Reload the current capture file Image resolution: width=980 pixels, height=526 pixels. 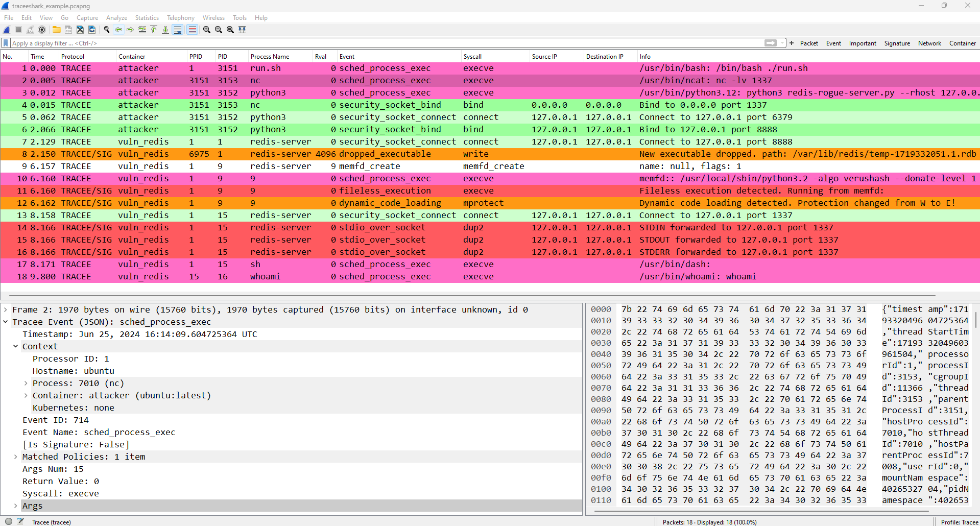tap(92, 30)
